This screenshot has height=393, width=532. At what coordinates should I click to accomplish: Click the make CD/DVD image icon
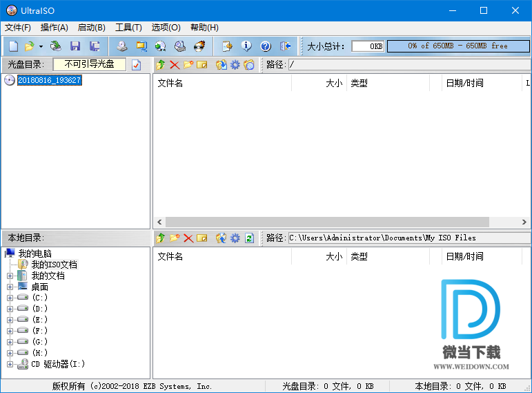[122, 46]
